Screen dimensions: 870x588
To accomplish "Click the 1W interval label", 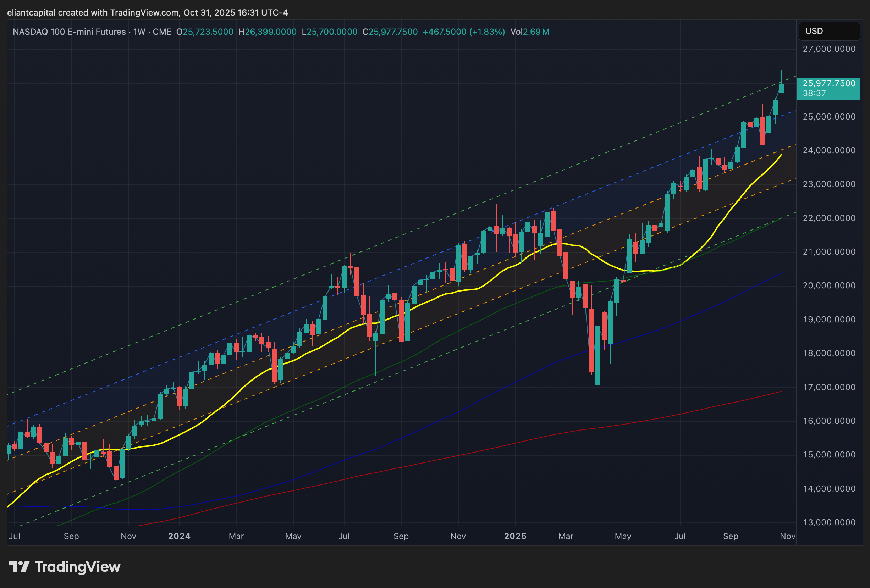I will pos(139,32).
